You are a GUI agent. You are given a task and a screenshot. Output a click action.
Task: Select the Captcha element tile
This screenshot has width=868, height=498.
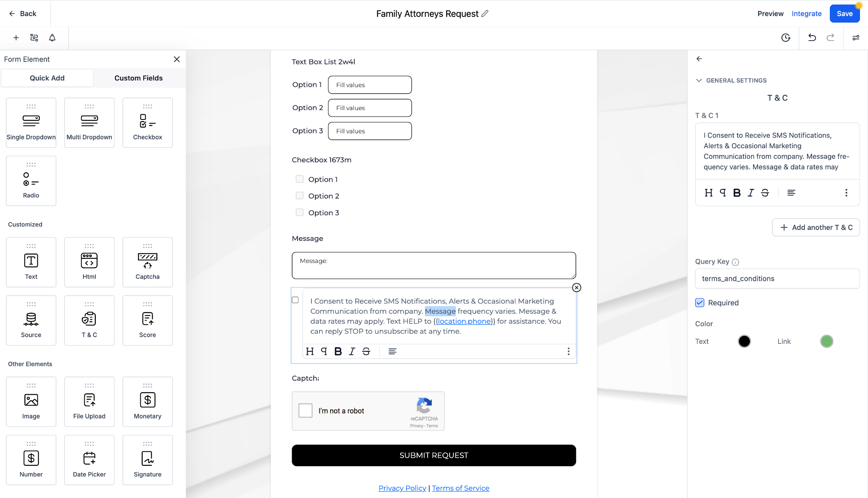pyautogui.click(x=147, y=262)
